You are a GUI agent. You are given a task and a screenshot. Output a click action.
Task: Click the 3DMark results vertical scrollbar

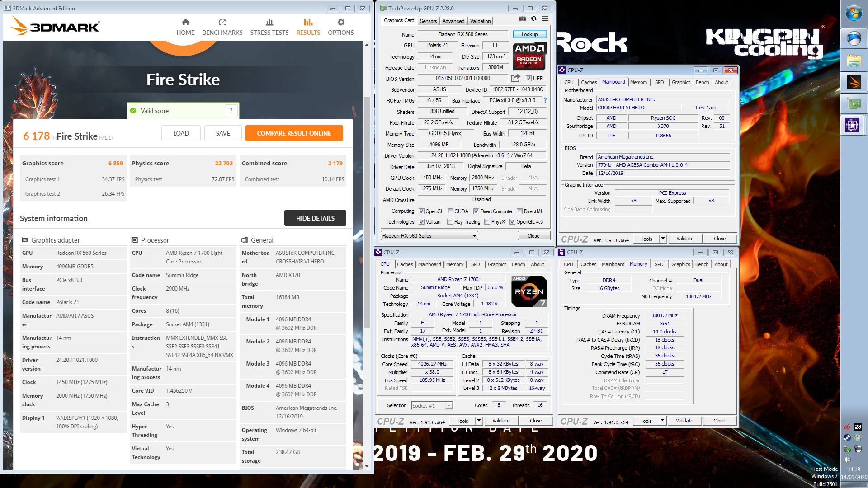click(x=367, y=212)
